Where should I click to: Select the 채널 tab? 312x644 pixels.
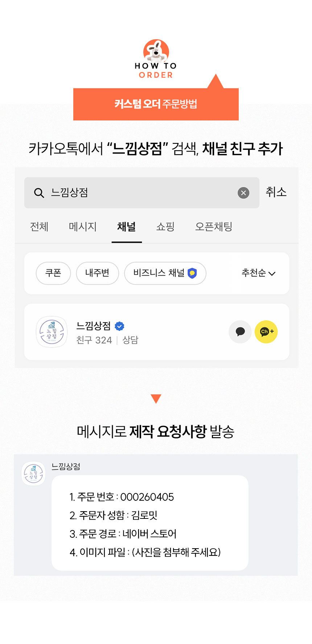point(126,227)
